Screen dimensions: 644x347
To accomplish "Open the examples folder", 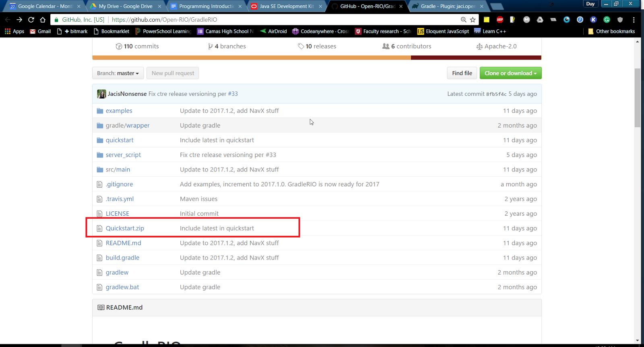I will (x=119, y=111).
